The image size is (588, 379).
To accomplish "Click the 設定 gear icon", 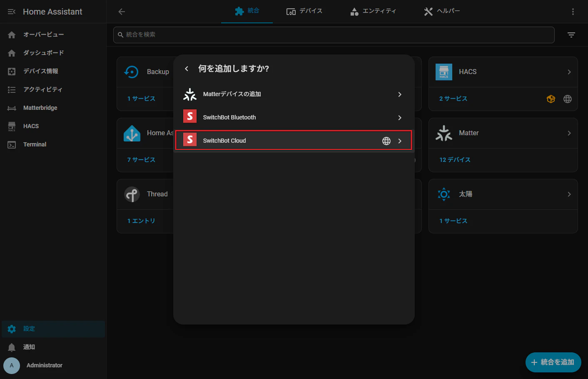I will (x=12, y=329).
